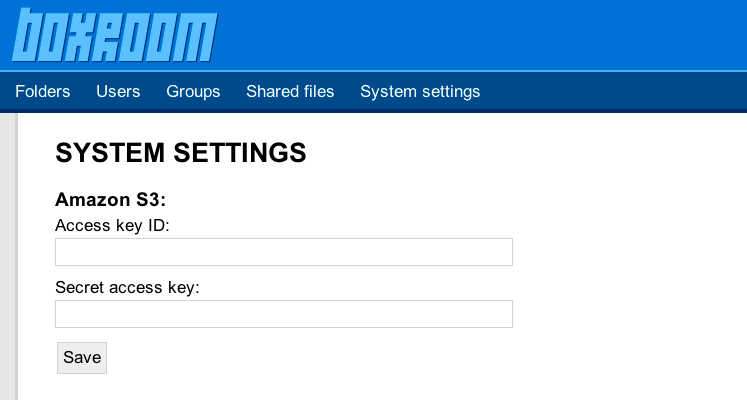Click into Secret access key field
The height and width of the screenshot is (400, 747).
284,314
